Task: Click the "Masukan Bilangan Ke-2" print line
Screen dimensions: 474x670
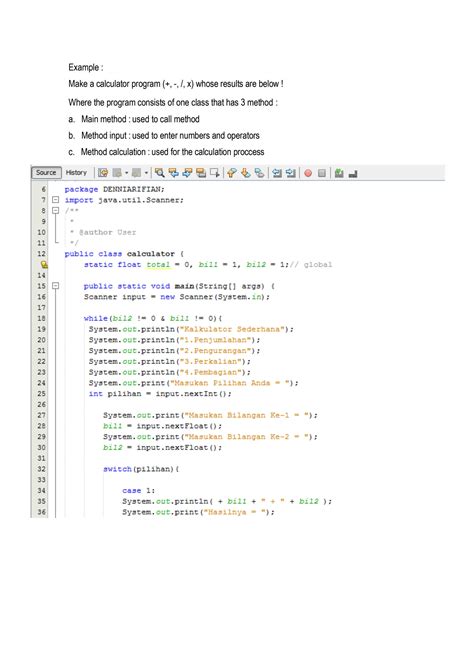Action: 210,437
